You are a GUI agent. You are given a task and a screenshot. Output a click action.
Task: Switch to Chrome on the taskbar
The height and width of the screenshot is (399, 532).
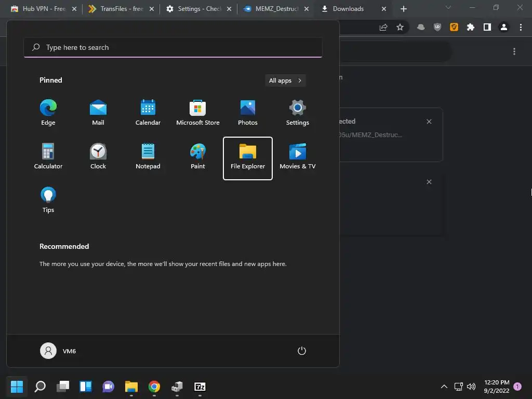click(x=154, y=387)
